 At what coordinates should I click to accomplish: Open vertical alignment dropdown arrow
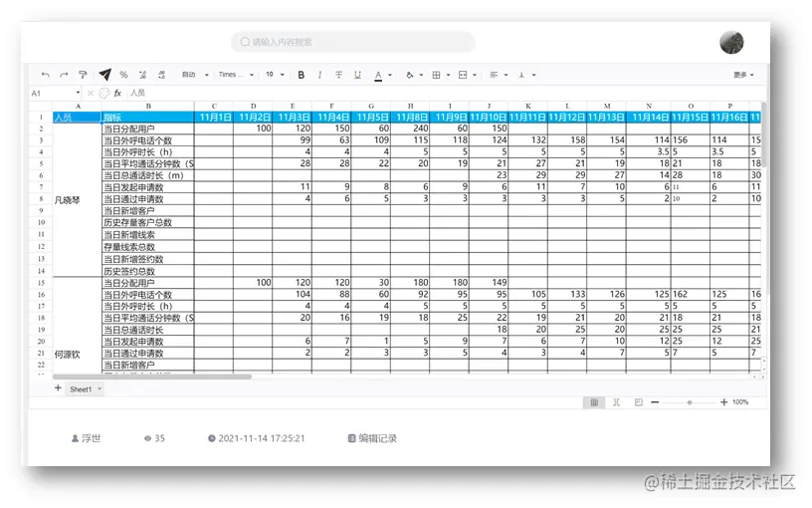click(x=534, y=75)
